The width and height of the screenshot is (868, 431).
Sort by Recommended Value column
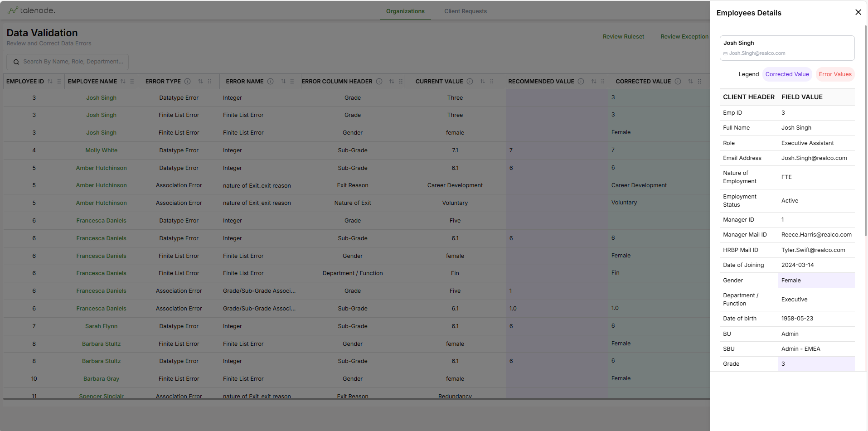pos(594,81)
